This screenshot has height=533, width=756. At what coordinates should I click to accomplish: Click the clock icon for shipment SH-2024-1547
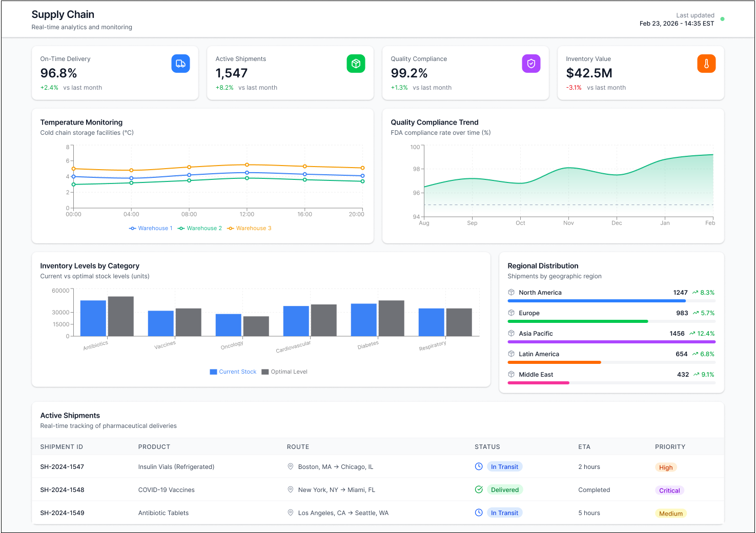tap(479, 466)
